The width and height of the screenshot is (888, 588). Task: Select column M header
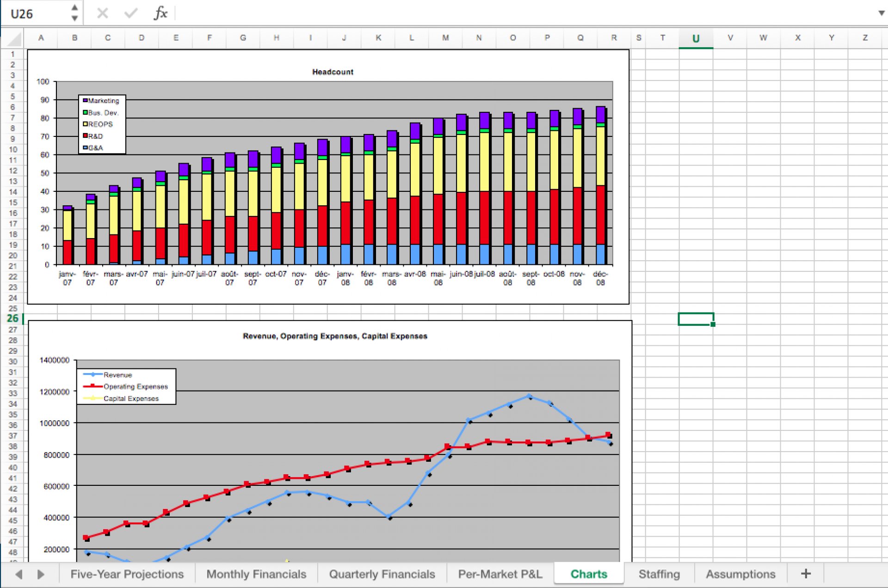(445, 38)
